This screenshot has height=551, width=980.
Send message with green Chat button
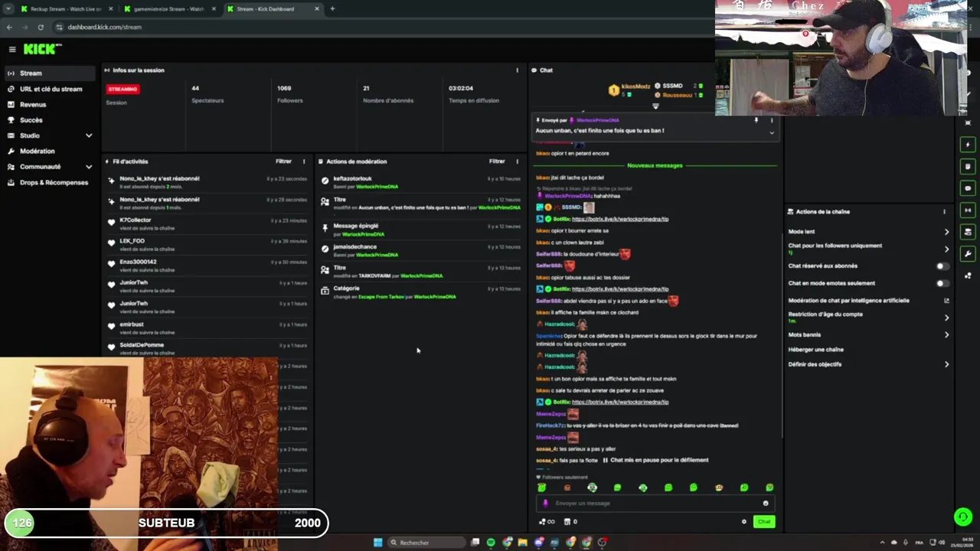click(x=764, y=522)
